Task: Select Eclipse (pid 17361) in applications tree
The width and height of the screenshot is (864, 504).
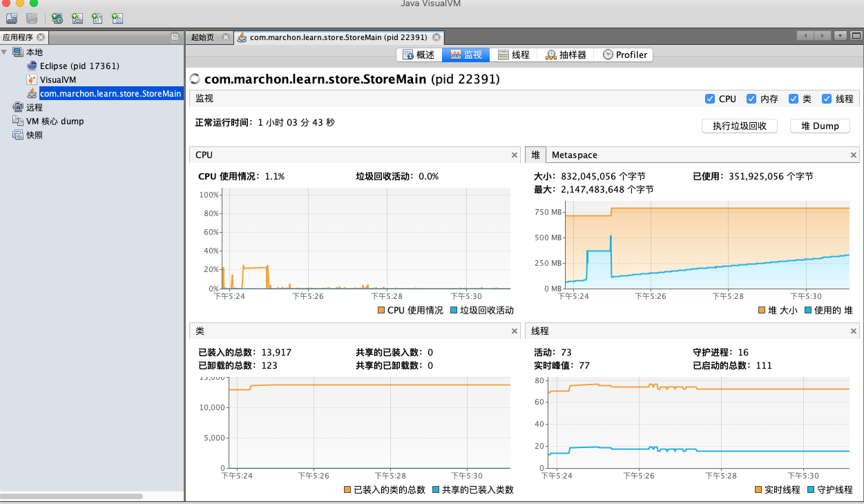Action: tap(72, 66)
